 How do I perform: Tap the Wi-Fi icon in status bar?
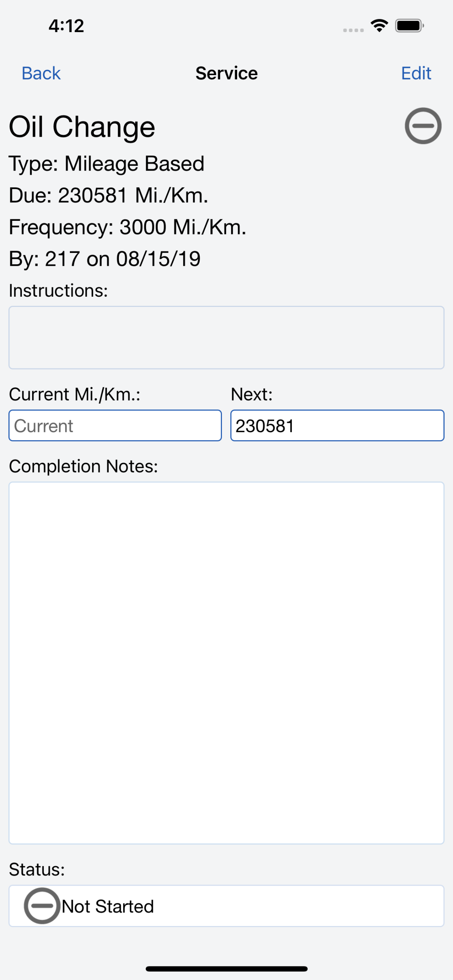(379, 26)
